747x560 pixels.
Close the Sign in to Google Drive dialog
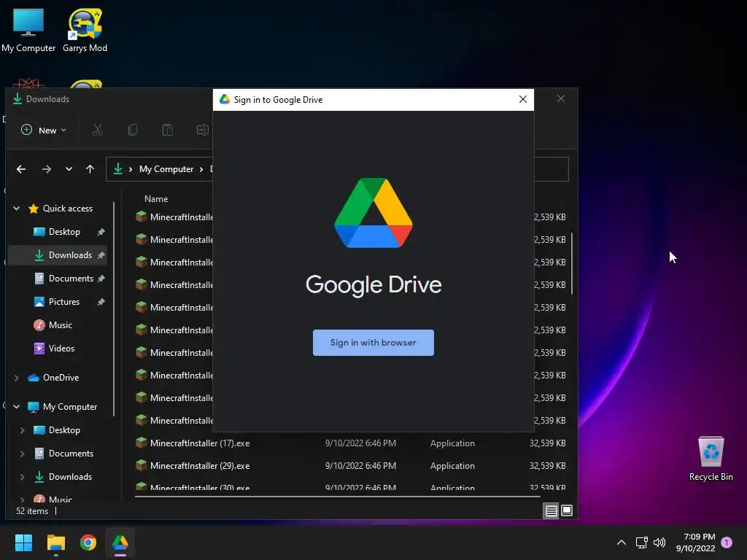pyautogui.click(x=522, y=99)
